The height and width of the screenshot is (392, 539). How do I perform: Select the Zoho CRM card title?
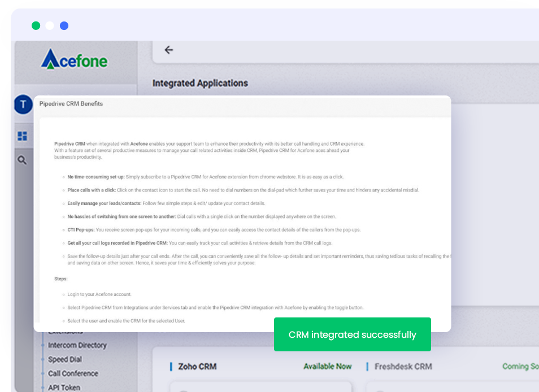click(197, 367)
